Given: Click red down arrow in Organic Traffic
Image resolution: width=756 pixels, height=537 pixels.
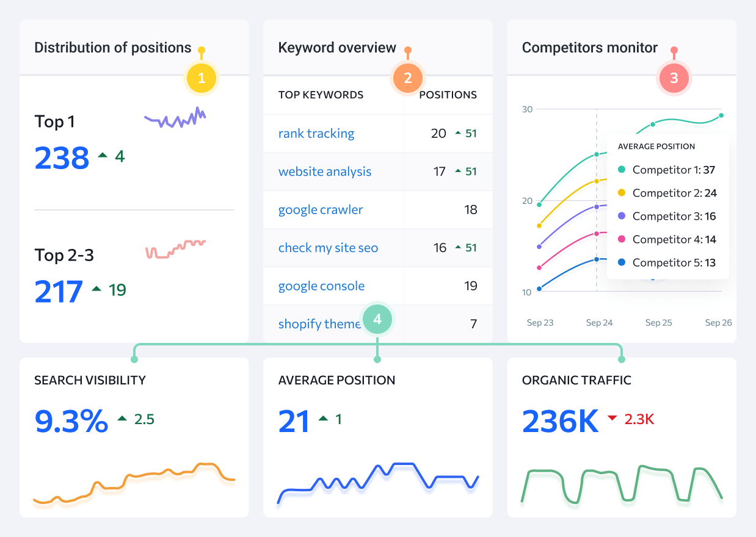Looking at the screenshot, I should tap(612, 419).
